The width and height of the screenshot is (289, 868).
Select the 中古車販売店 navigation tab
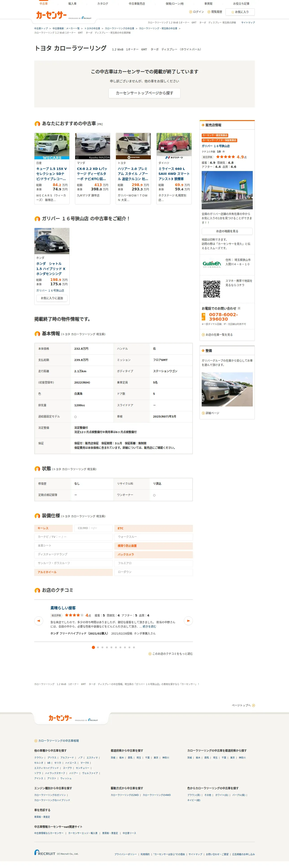pyautogui.click(x=137, y=4)
